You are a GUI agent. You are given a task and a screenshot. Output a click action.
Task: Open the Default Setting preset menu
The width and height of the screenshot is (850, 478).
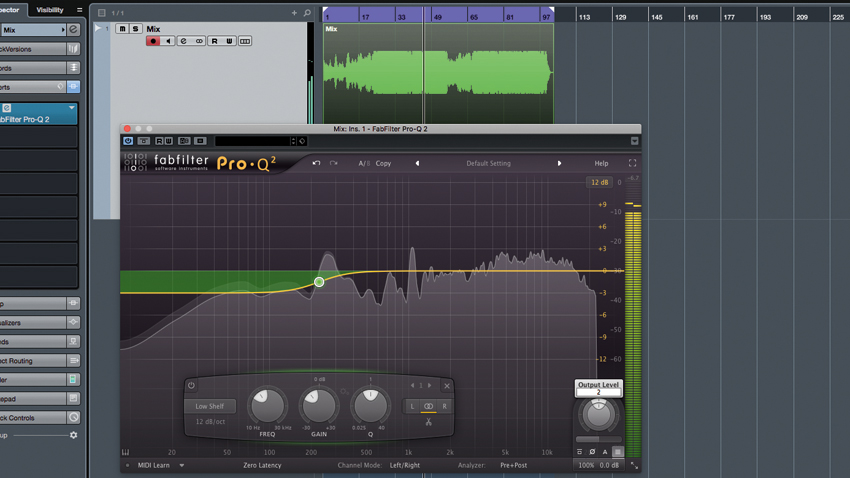pos(488,163)
